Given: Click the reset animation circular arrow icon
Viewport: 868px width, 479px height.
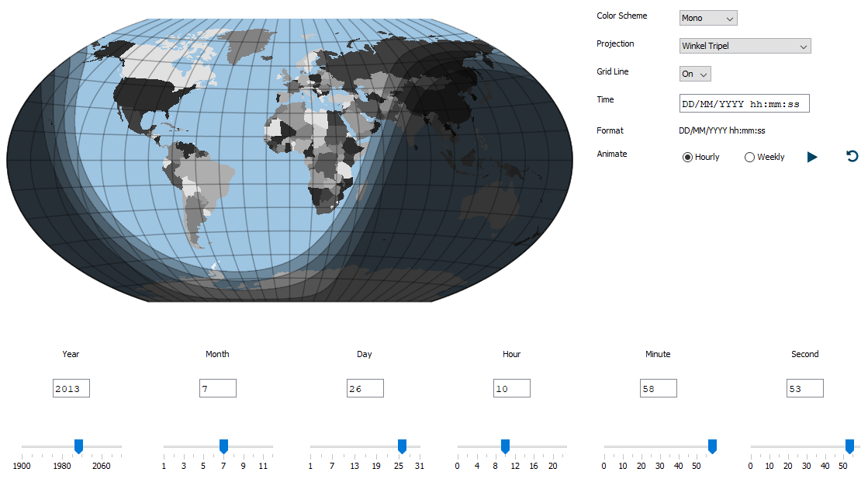Looking at the screenshot, I should coord(852,157).
